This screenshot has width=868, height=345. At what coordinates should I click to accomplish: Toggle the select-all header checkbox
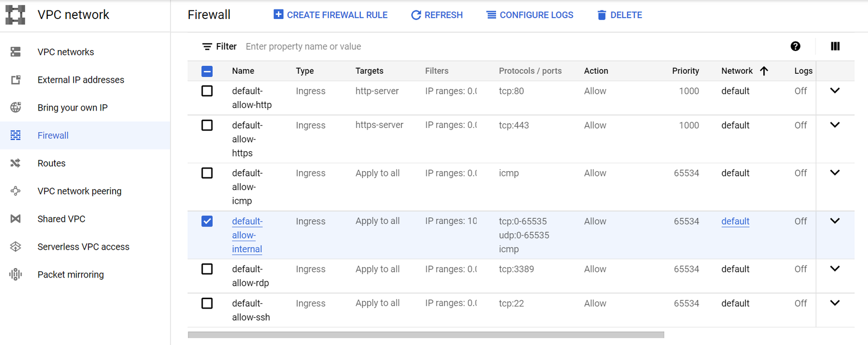point(207,71)
